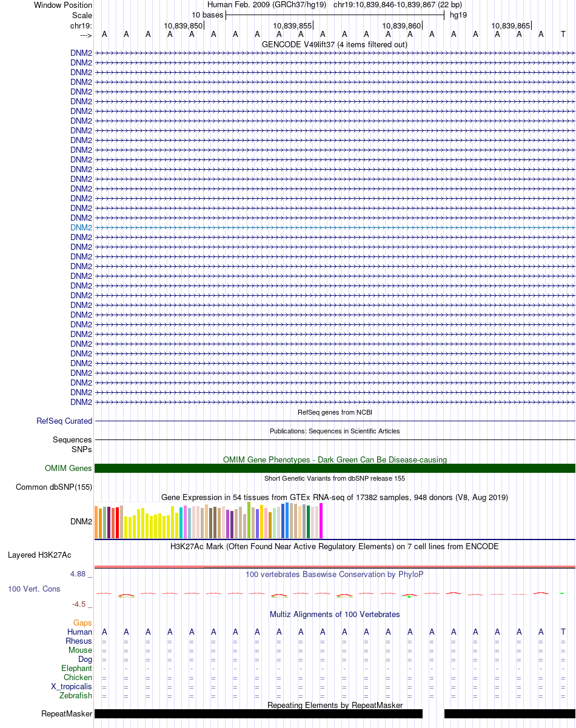576x728 pixels.
Task: Click Publications: Sequences in Scientific Articles title
Action: 335,431
